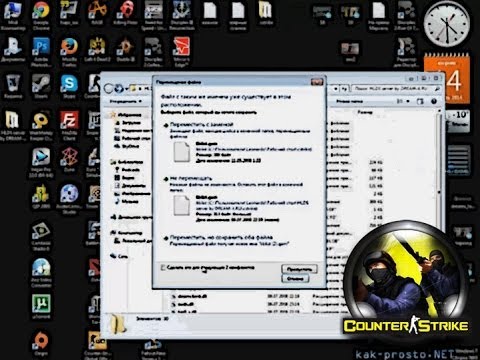Expand the change view dropdown arrow
The image size is (480, 360).
tap(408, 101)
